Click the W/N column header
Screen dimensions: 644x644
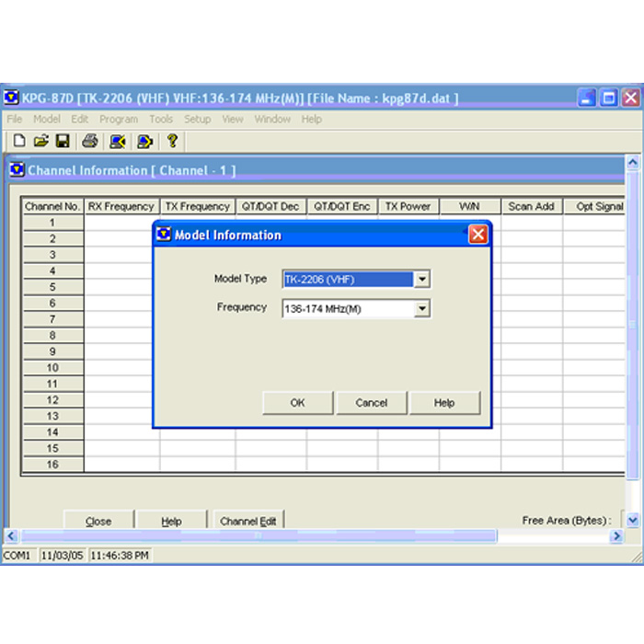click(x=470, y=206)
